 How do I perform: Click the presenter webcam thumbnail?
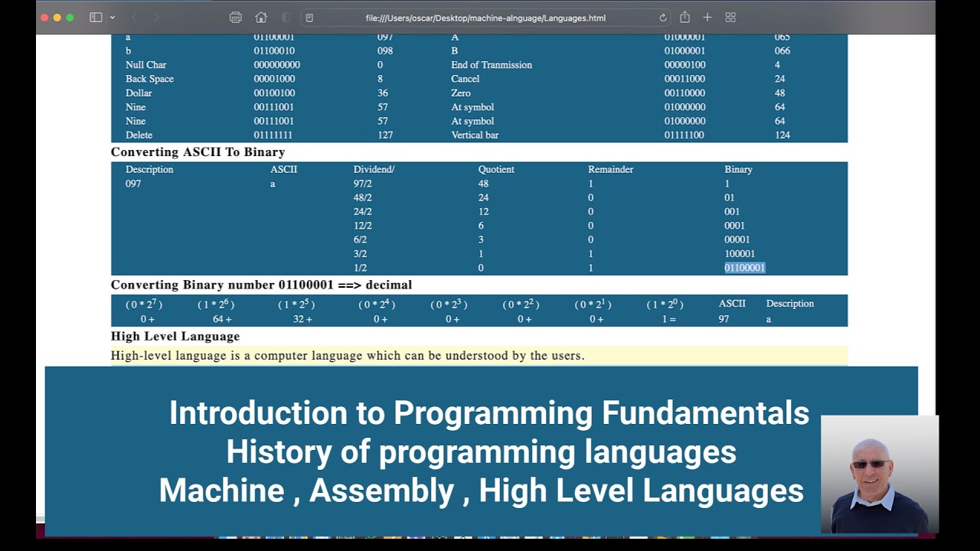tap(879, 474)
